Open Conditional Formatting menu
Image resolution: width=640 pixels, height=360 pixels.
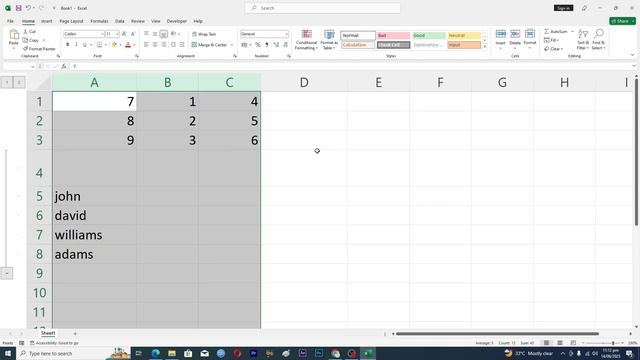pyautogui.click(x=306, y=40)
